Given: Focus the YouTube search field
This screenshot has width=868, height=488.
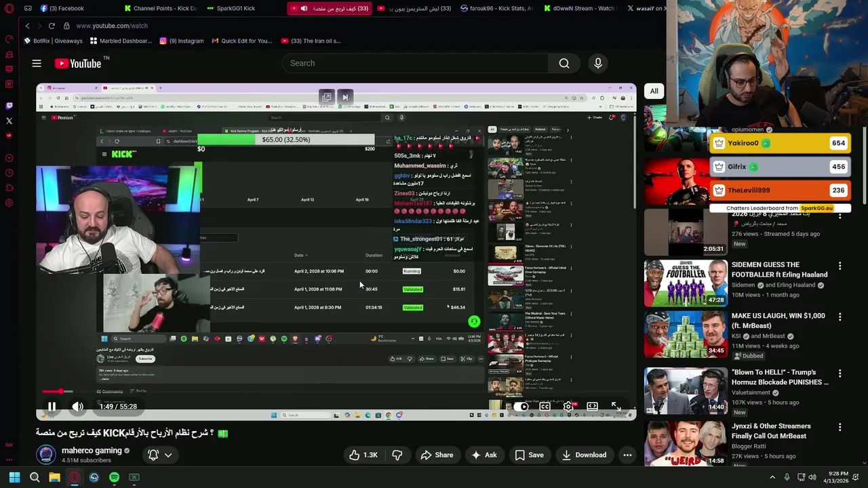Looking at the screenshot, I should [415, 63].
